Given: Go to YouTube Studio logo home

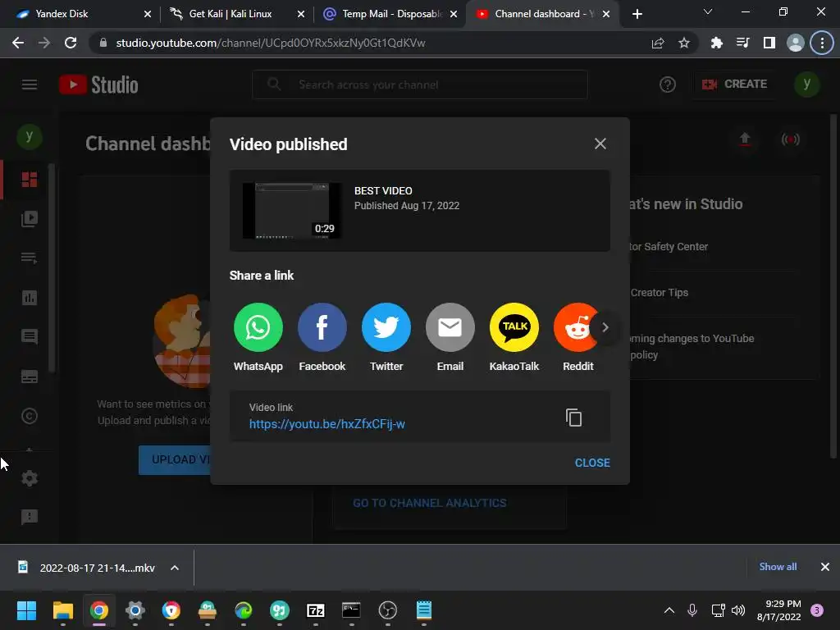Looking at the screenshot, I should [98, 84].
